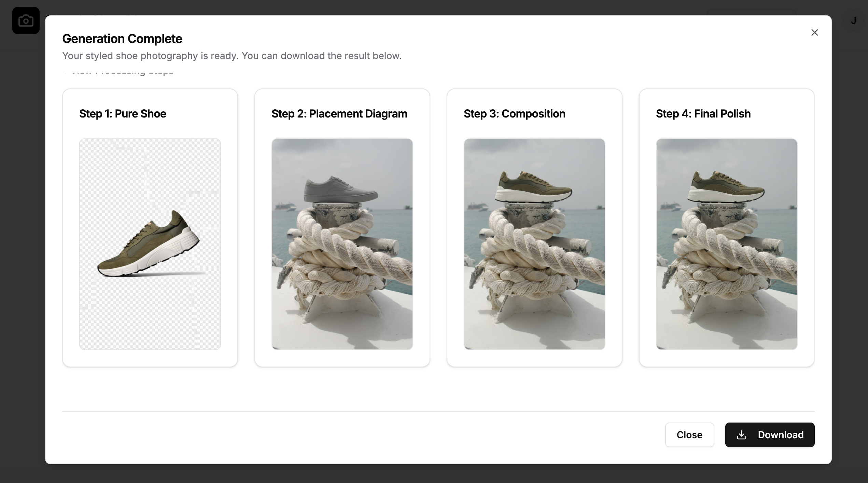The image size is (868, 483).
Task: Click the Step 4: Final Polish heading
Action: [x=703, y=114]
